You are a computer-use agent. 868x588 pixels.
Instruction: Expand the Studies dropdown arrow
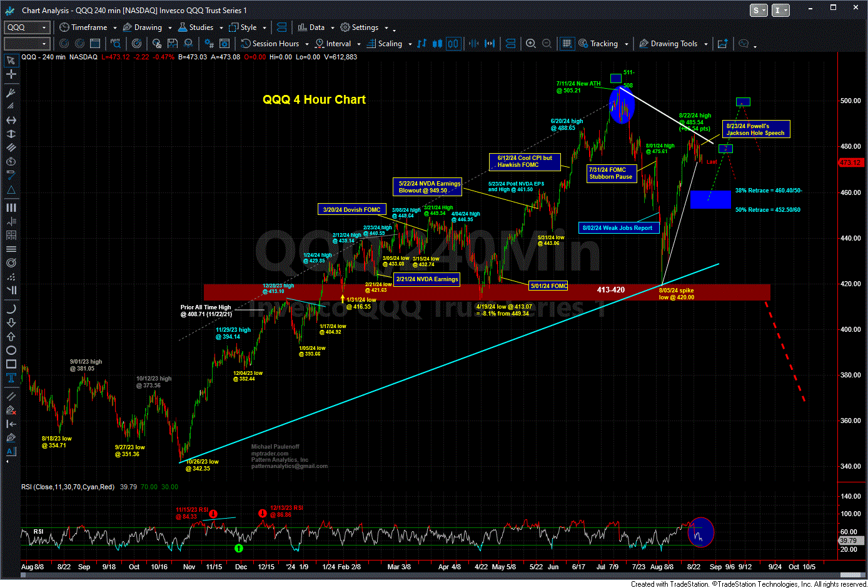tap(221, 28)
